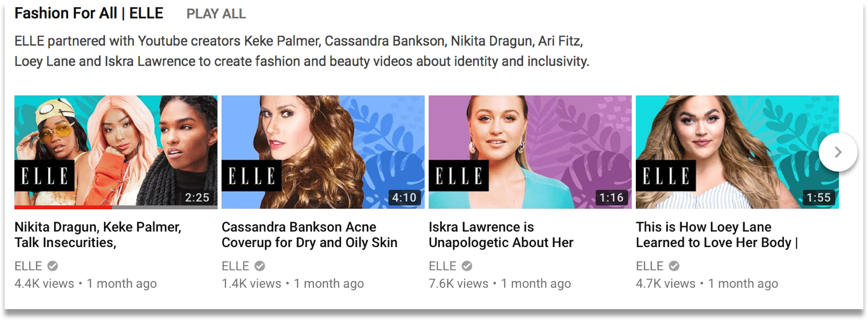Open the Nikita Dragun, Keke Palmer video thumbnail
The width and height of the screenshot is (868, 320).
click(x=116, y=151)
